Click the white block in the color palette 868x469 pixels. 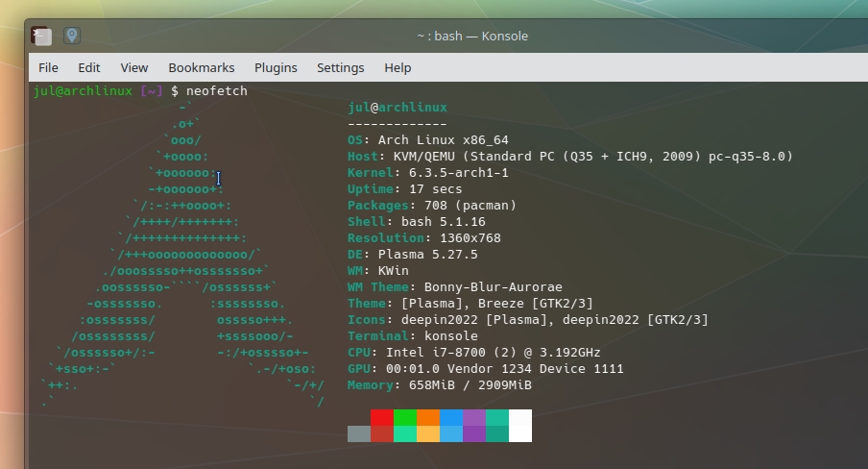pos(520,426)
